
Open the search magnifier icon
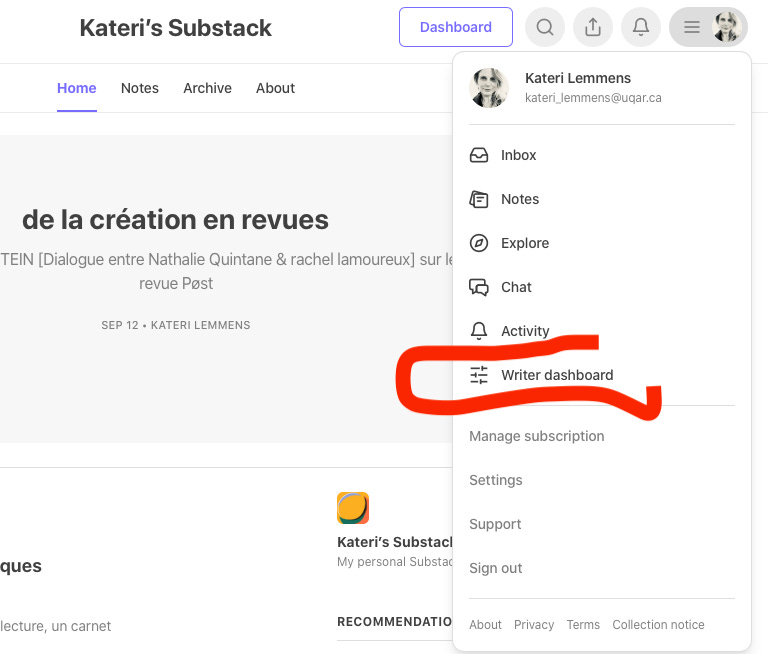[x=545, y=27]
